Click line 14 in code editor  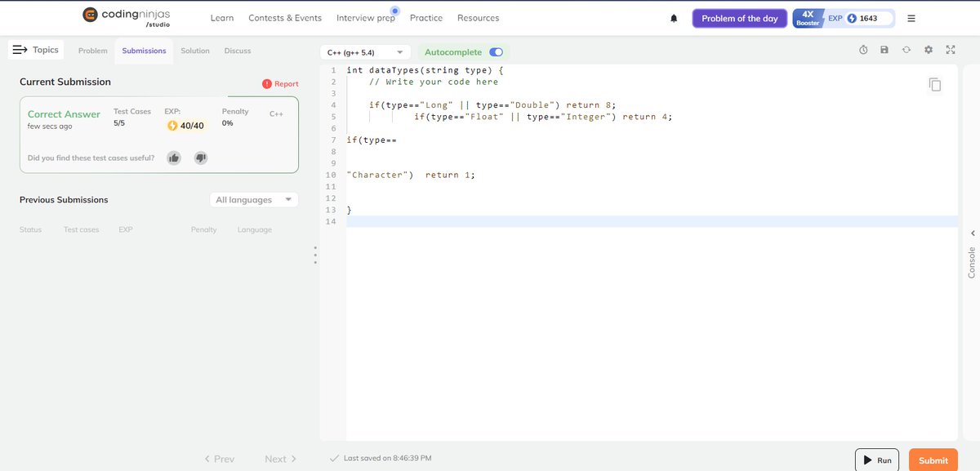[x=652, y=222]
